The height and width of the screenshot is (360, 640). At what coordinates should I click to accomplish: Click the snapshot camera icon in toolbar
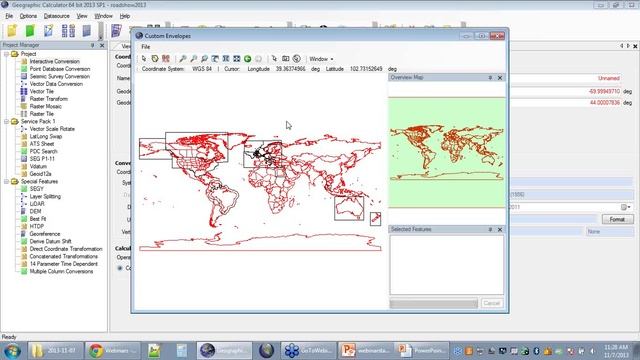[286, 59]
